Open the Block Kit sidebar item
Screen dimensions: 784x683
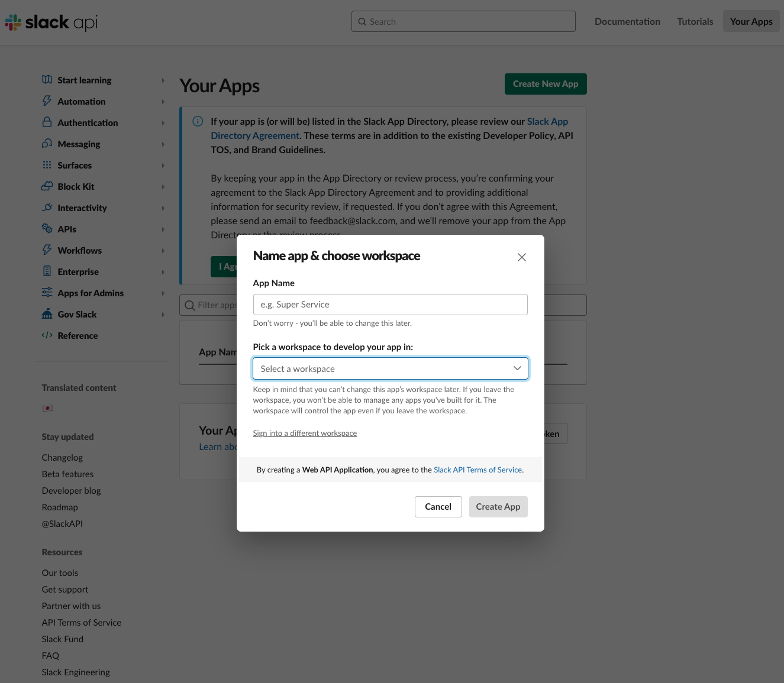(x=76, y=186)
